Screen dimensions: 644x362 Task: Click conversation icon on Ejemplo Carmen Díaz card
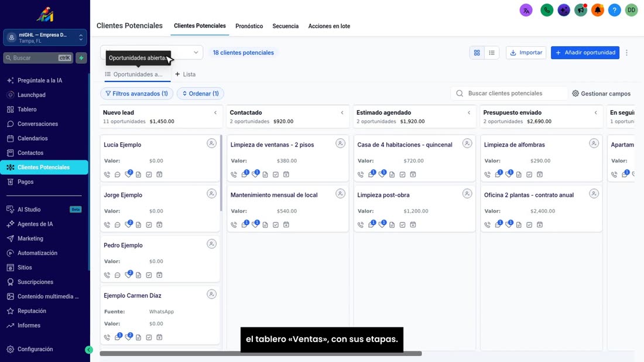pos(118,337)
